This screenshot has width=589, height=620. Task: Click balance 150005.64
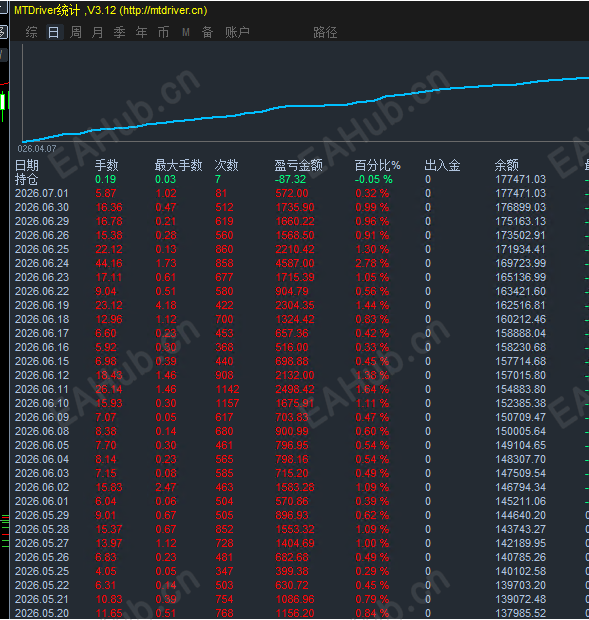point(521,431)
